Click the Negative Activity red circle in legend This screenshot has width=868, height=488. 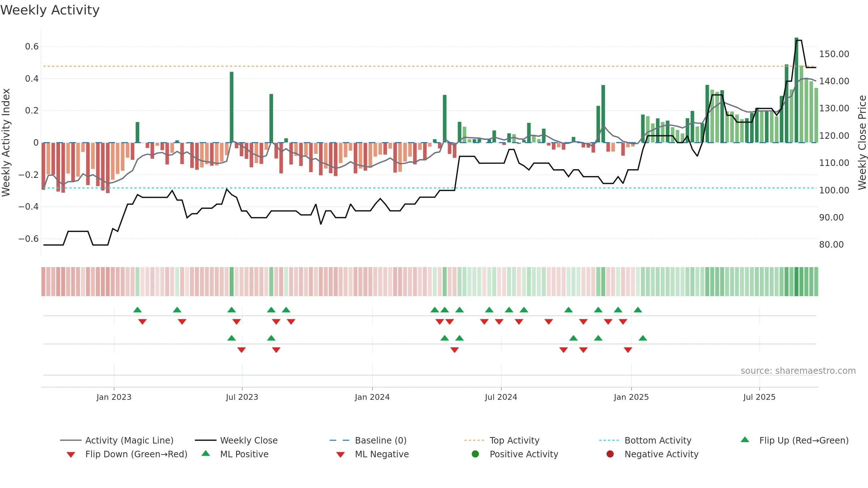click(610, 454)
